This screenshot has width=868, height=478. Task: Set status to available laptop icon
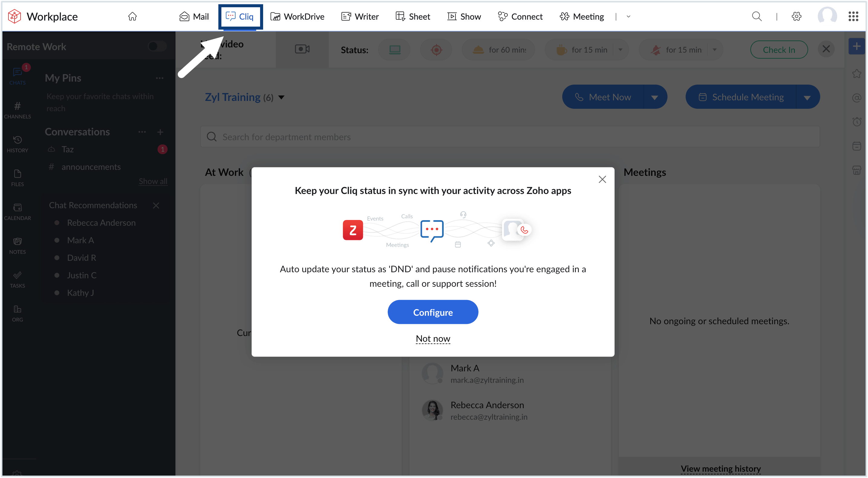pos(394,50)
